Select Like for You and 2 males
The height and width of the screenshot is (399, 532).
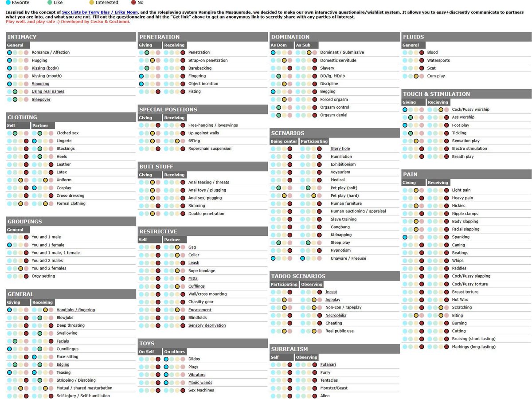coord(15,261)
